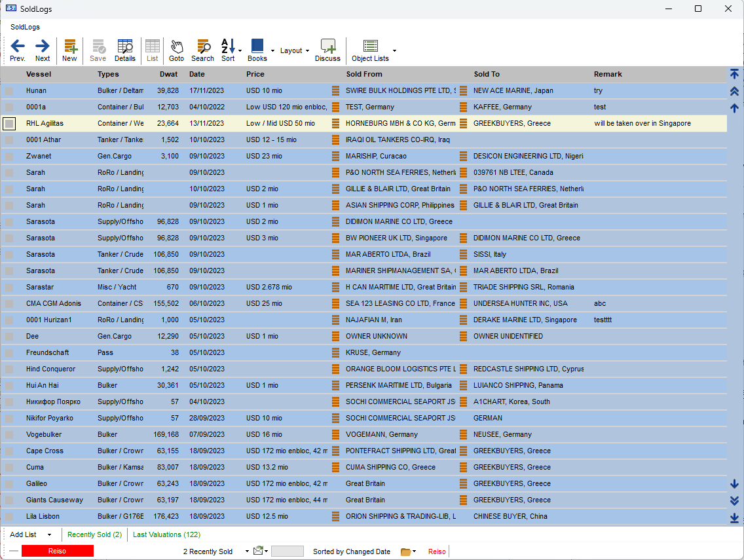The height and width of the screenshot is (560, 744).
Task: Tick checkbox for Lila Lisbon row
Action: 9,516
